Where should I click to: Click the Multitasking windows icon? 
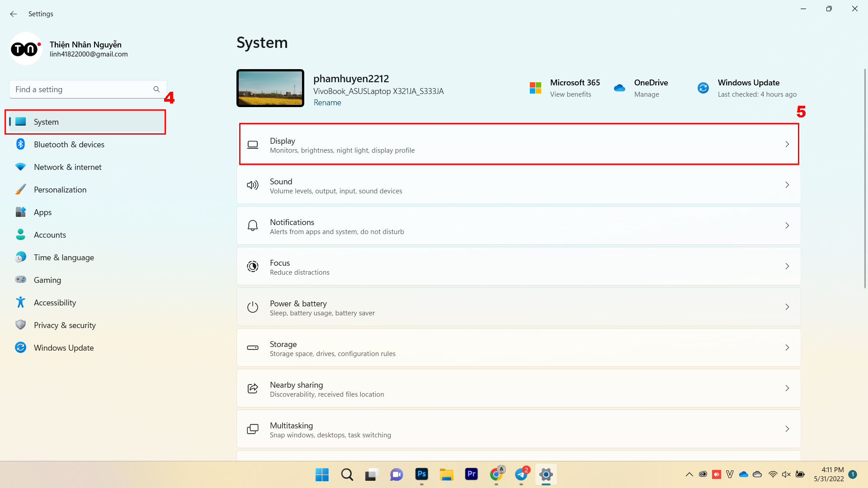point(253,429)
